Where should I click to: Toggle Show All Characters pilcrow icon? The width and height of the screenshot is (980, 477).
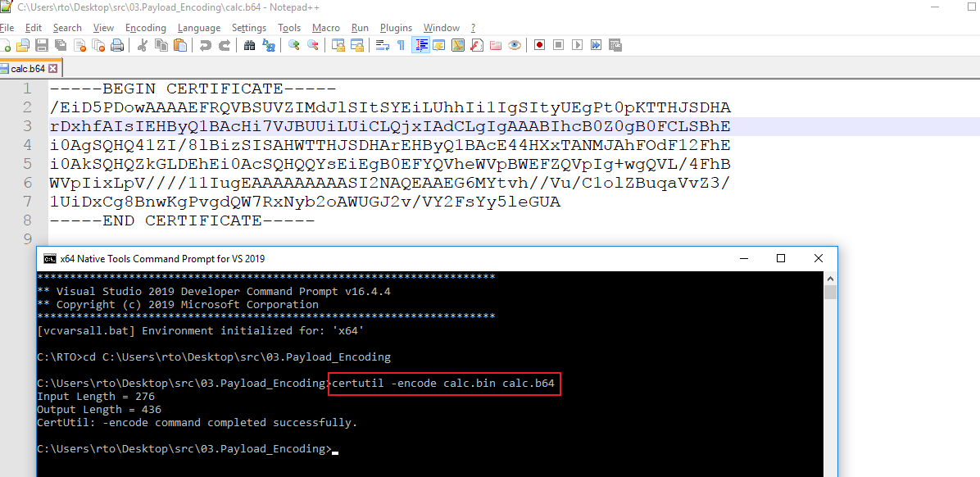coord(401,46)
